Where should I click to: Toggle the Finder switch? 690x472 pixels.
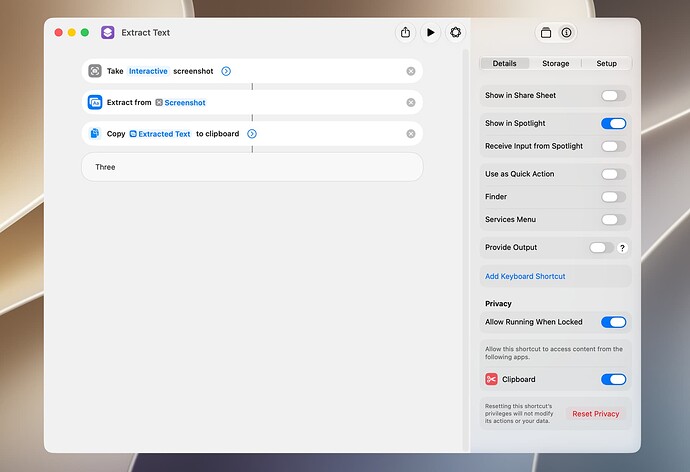(x=613, y=197)
